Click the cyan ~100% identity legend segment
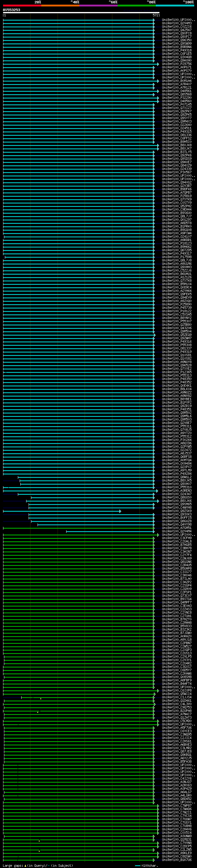197x868 pixels. point(175,6)
